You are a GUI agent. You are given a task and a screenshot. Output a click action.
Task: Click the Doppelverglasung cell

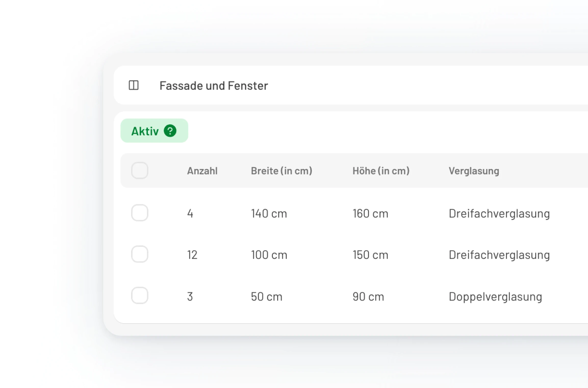pyautogui.click(x=495, y=297)
